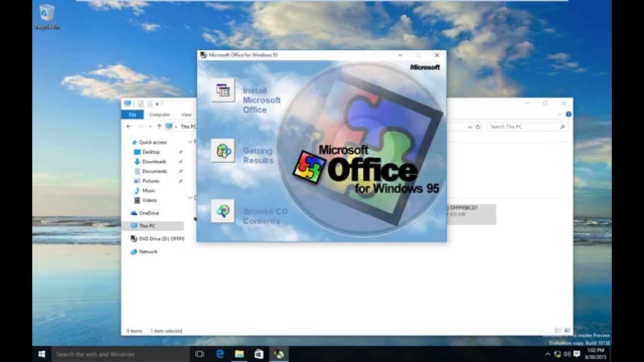Show hidden system tray icons
Viewport: 644px width, 362px height.
(548, 354)
